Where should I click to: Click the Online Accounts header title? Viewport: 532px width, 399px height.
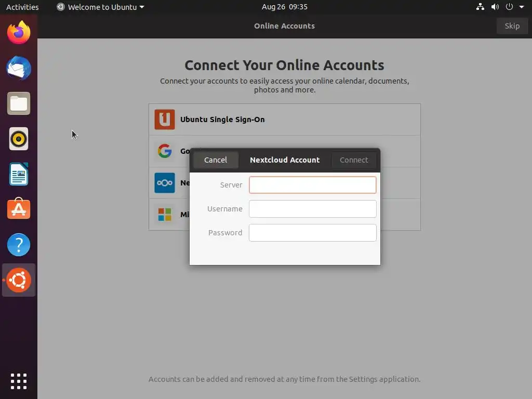click(x=284, y=26)
